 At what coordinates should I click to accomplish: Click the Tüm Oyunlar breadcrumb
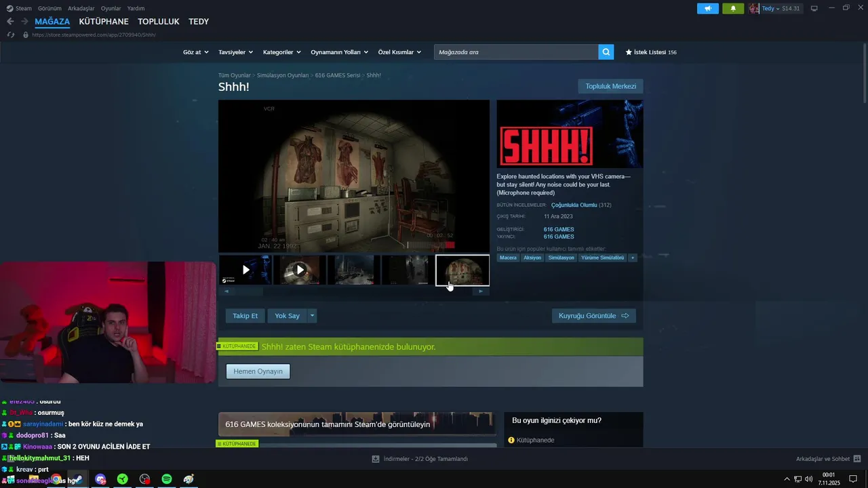click(235, 75)
